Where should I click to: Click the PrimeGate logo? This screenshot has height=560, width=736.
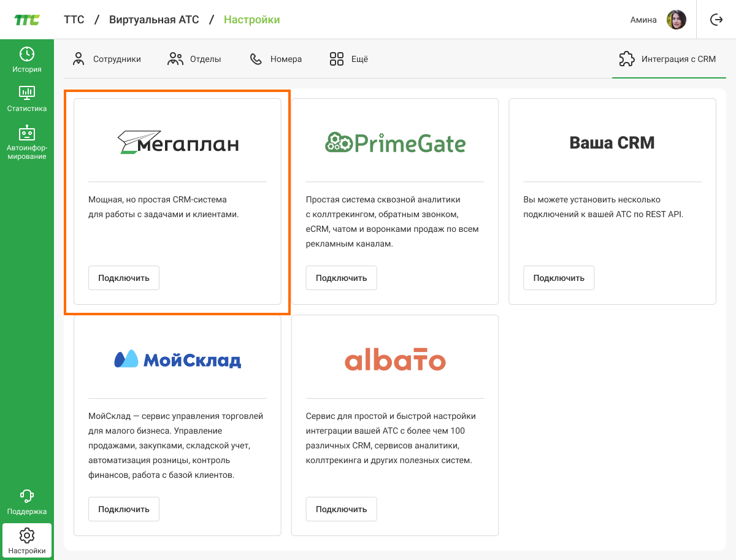395,142
